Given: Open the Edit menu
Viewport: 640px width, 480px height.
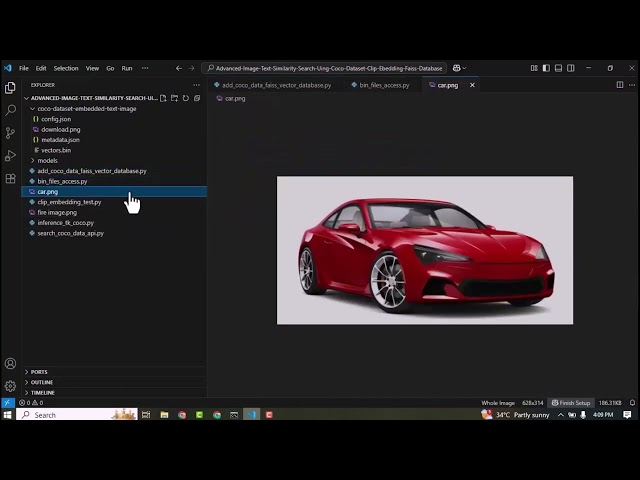Looking at the screenshot, I should pyautogui.click(x=41, y=68).
